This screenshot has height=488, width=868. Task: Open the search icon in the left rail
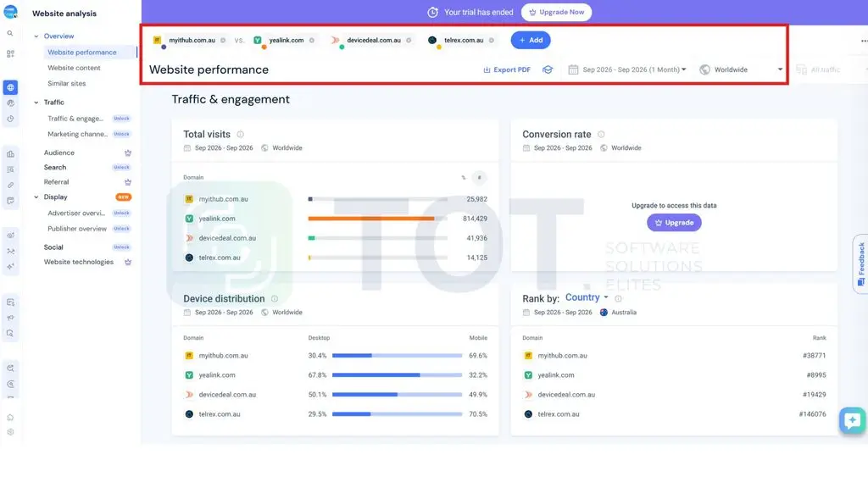[10, 34]
